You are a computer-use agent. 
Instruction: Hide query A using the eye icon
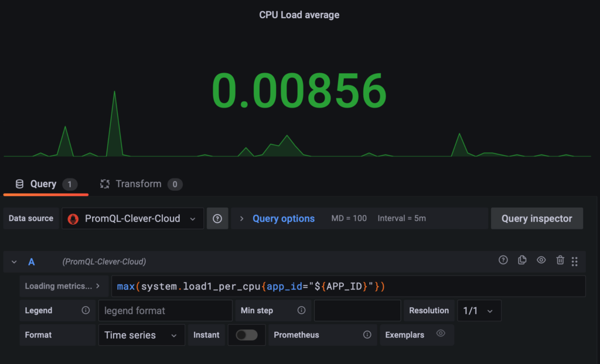[541, 260]
